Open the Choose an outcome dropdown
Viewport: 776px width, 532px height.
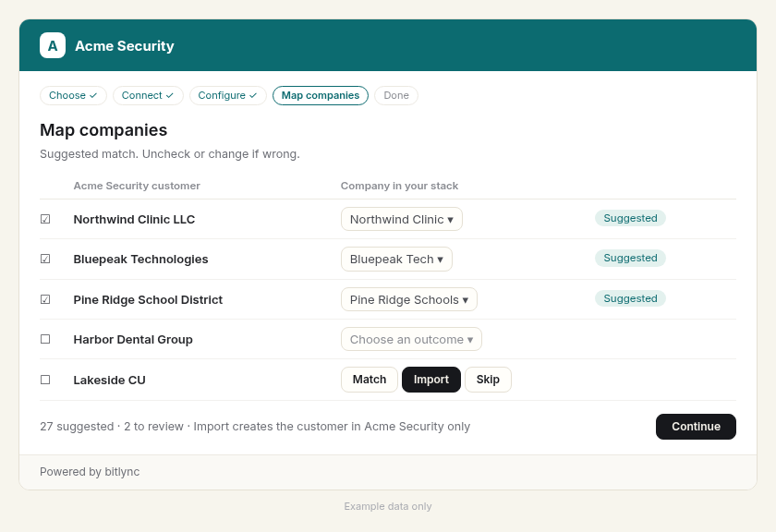[x=411, y=340]
